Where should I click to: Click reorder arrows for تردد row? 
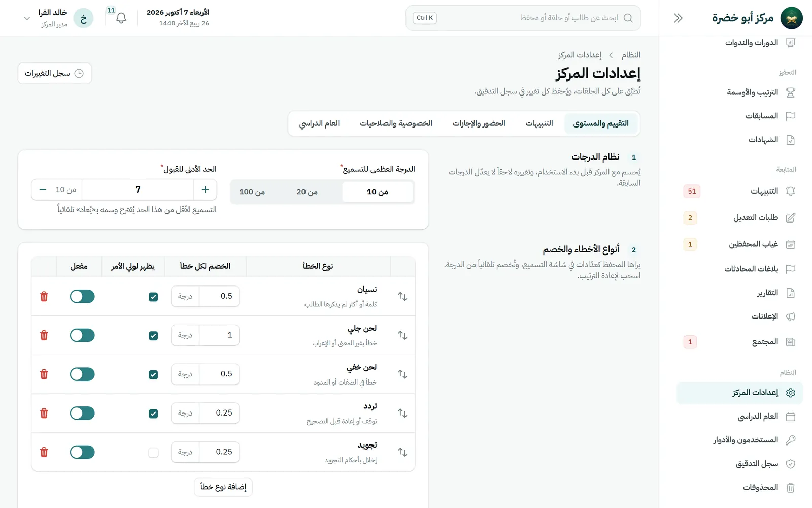pos(402,413)
